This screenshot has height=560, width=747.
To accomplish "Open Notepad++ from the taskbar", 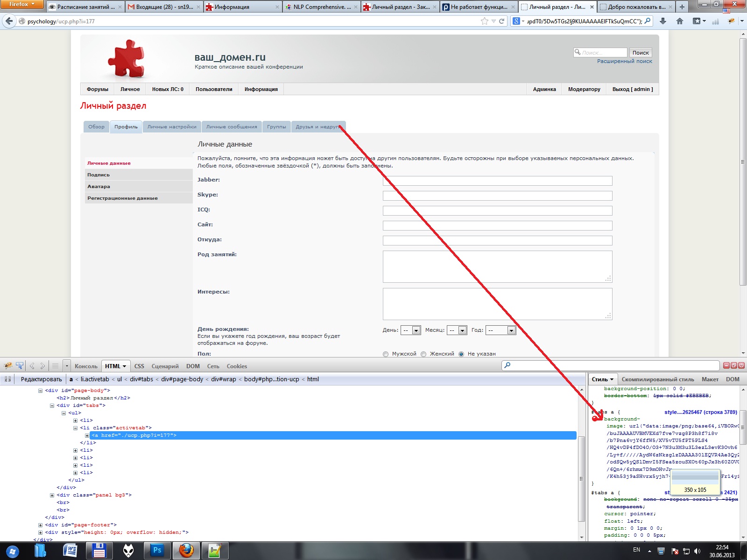I will click(215, 551).
